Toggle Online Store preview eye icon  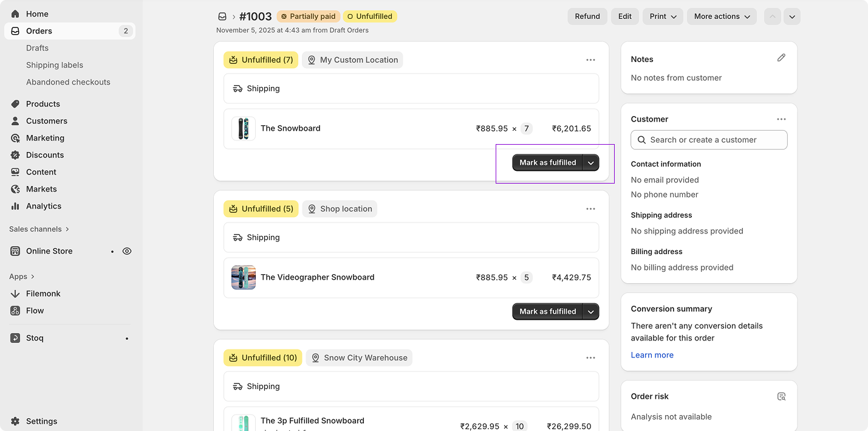tap(126, 250)
